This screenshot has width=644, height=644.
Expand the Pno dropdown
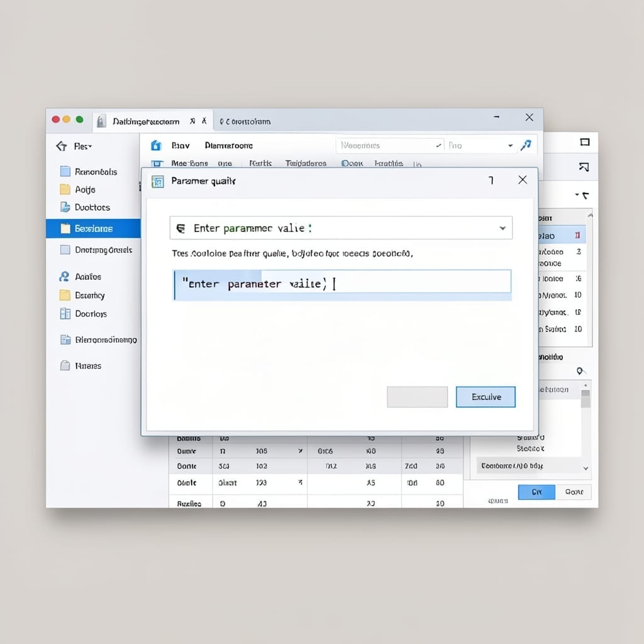(x=510, y=145)
